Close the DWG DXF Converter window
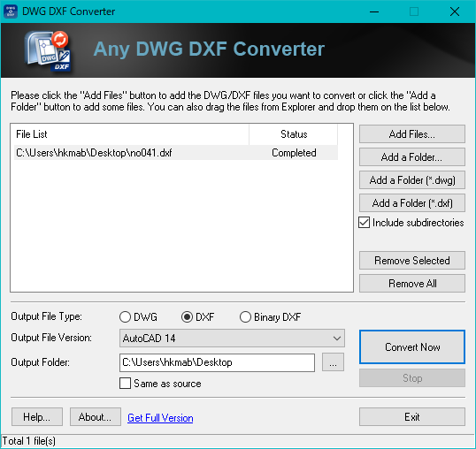The width and height of the screenshot is (476, 449). coord(455,11)
